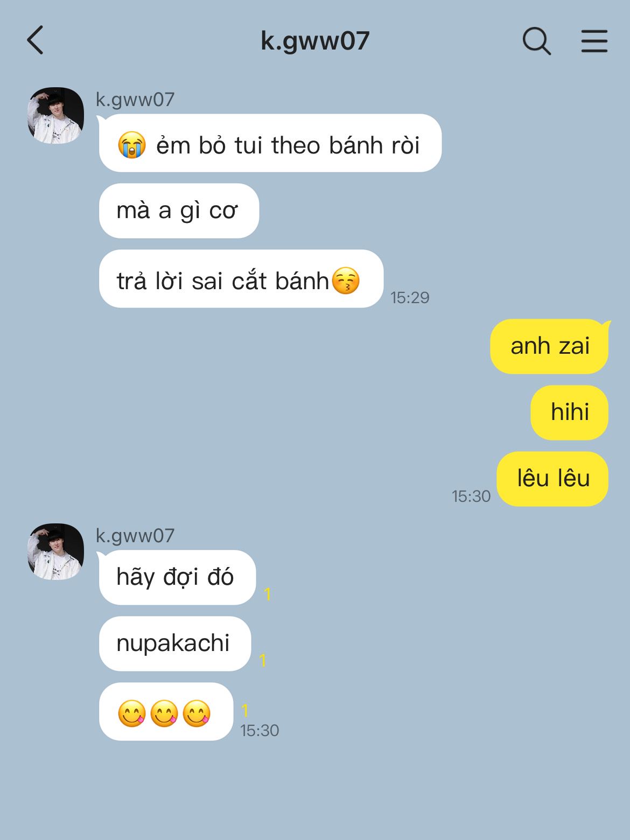Tap the k.gww07 chat title
630x840 pixels.
click(315, 41)
